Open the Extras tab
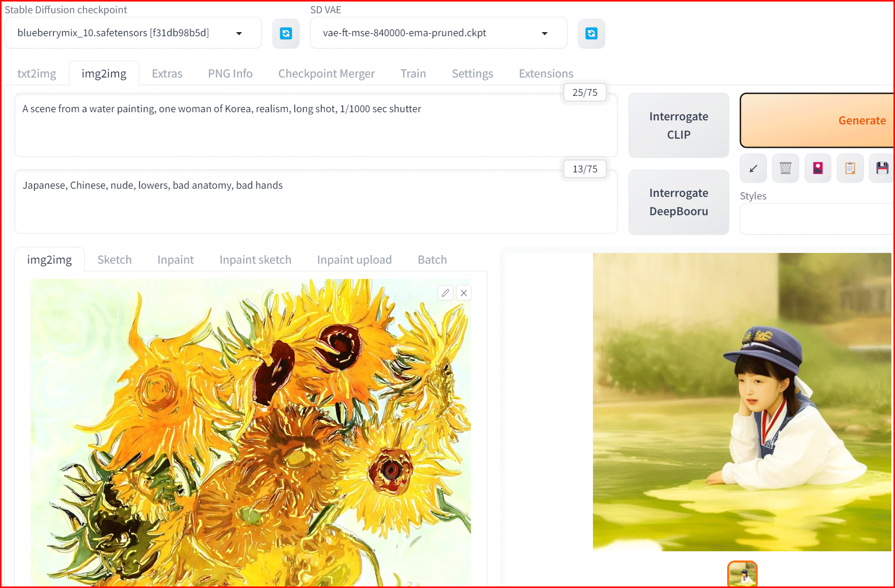895x588 pixels. (167, 73)
